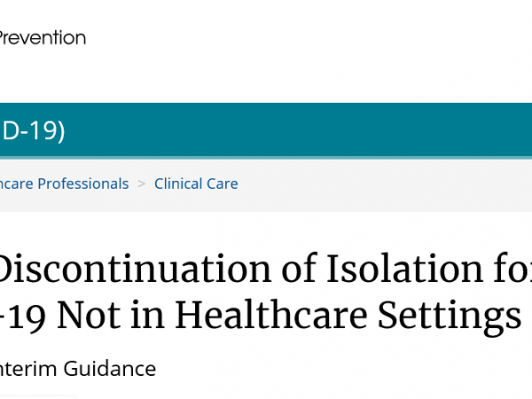This screenshot has height=399, width=532.
Task: Click the word Guidance in subtitle
Action: (x=110, y=369)
